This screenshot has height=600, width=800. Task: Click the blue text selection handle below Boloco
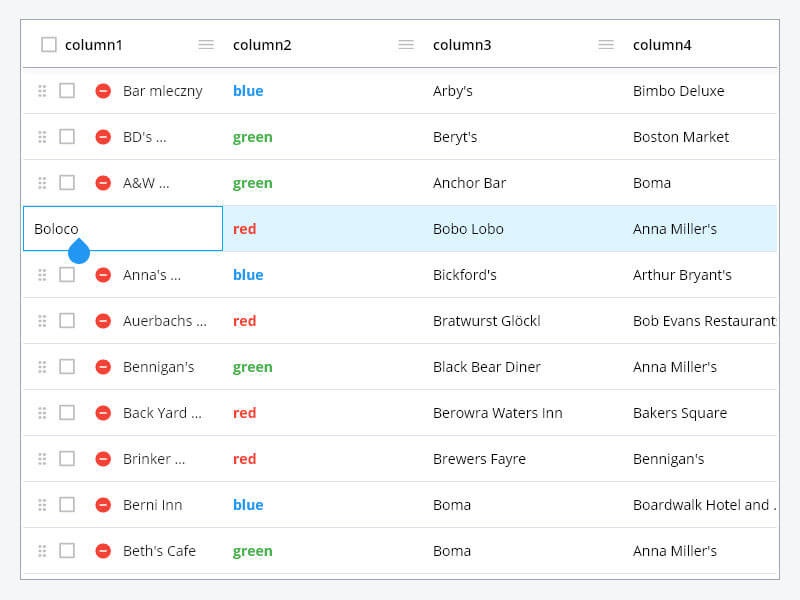pyautogui.click(x=79, y=251)
